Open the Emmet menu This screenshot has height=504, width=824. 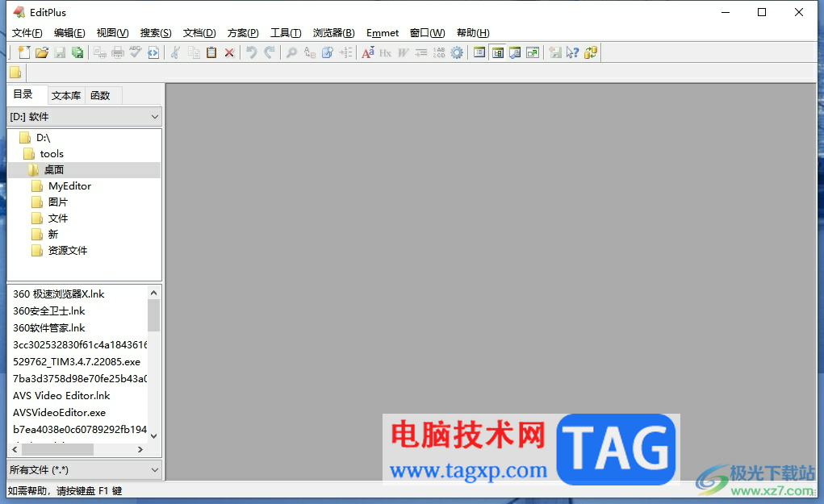383,33
